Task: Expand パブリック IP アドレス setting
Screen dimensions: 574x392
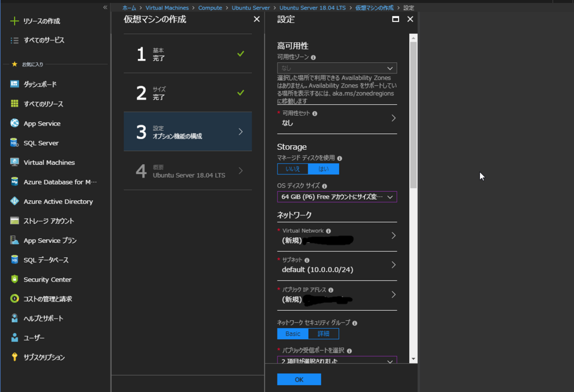Action: click(337, 296)
